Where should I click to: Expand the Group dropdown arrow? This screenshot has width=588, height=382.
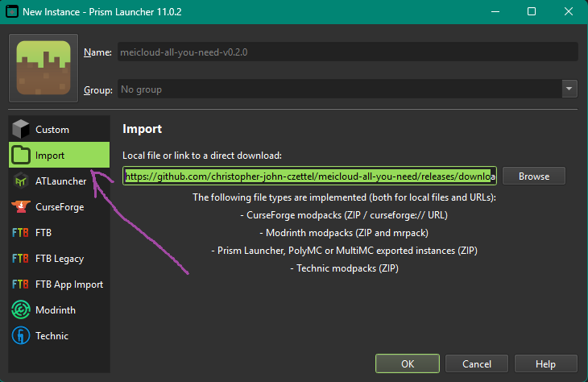pos(569,89)
